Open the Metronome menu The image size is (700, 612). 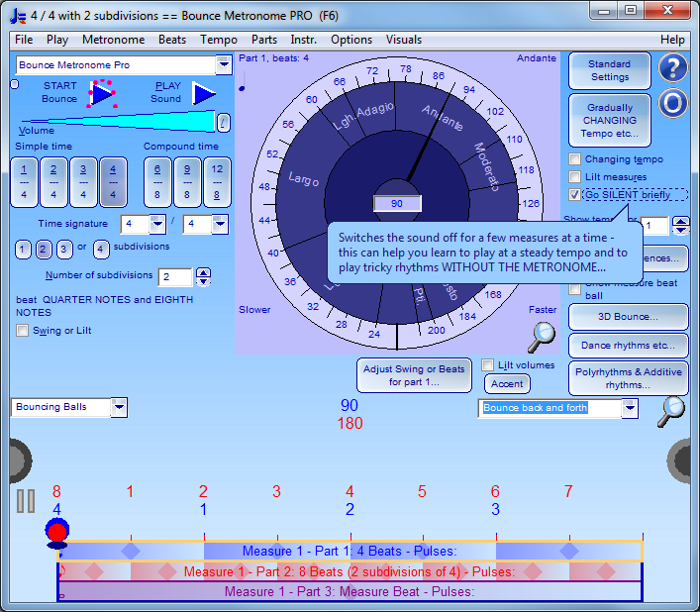(114, 40)
